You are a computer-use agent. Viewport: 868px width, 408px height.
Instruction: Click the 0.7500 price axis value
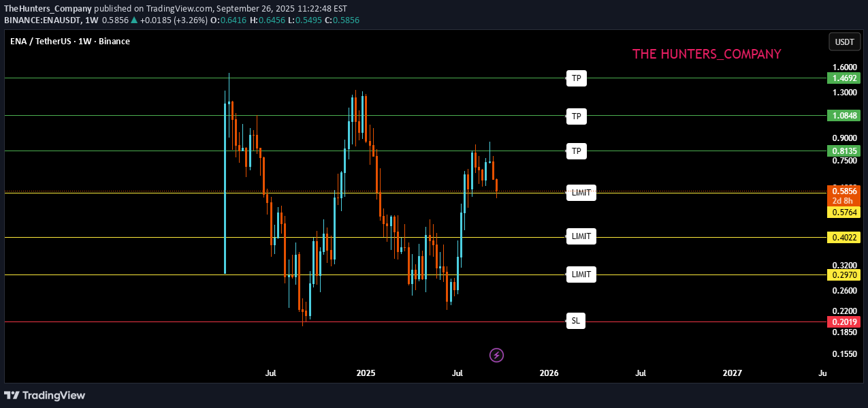coord(844,161)
